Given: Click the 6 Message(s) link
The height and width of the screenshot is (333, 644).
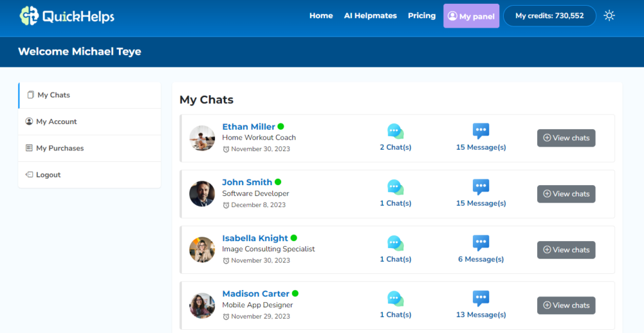Looking at the screenshot, I should click(481, 259).
